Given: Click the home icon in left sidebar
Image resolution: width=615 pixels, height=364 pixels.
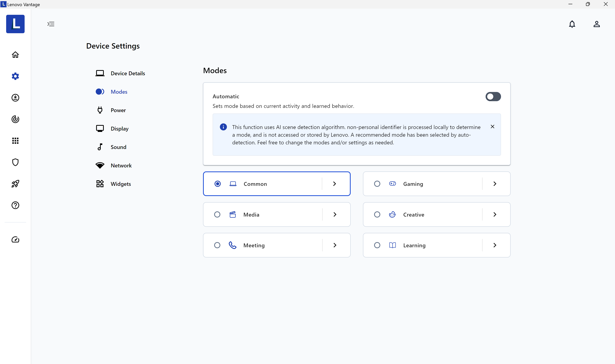Looking at the screenshot, I should tap(15, 55).
